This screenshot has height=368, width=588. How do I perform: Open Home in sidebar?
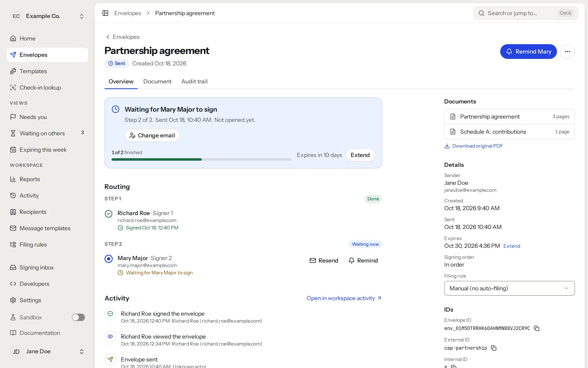coord(47,38)
